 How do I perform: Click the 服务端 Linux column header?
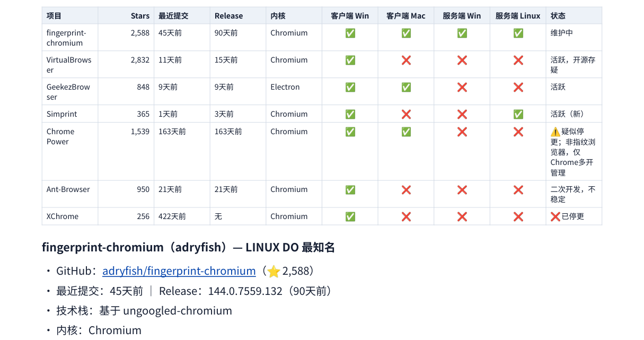(518, 16)
